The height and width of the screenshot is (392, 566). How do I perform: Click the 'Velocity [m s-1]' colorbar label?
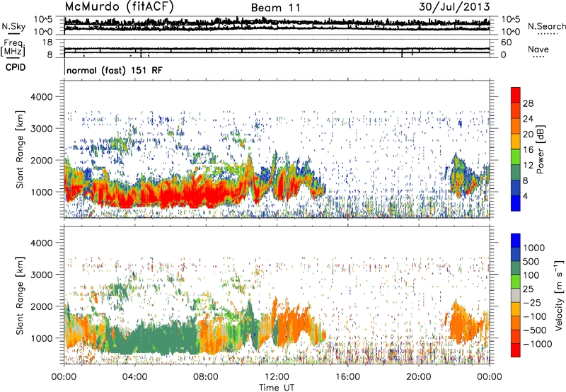click(559, 295)
